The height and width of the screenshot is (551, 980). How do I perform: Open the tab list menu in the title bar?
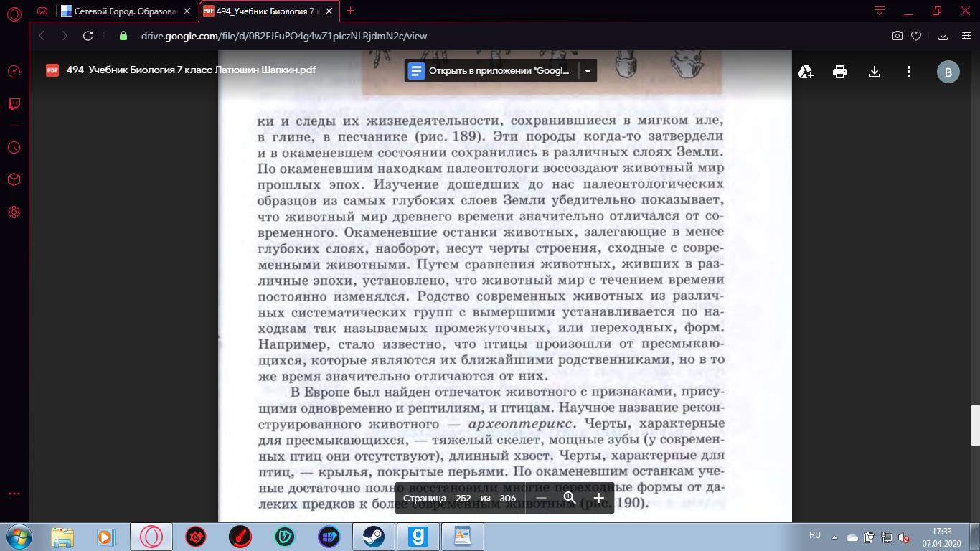pos(880,11)
